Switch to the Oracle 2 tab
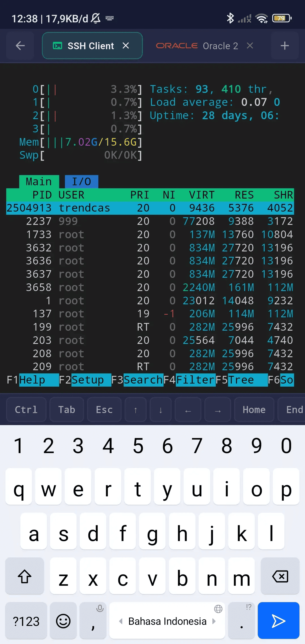 (205, 46)
